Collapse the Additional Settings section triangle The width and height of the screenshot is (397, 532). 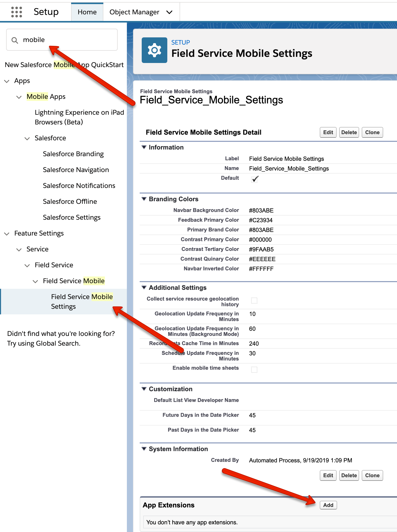click(x=144, y=288)
